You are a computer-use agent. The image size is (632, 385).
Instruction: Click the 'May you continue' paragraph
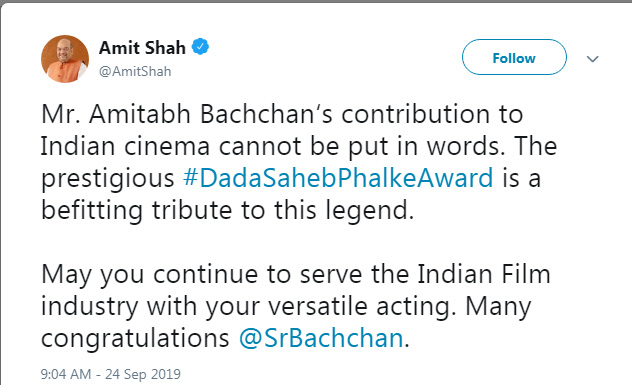tap(296, 306)
